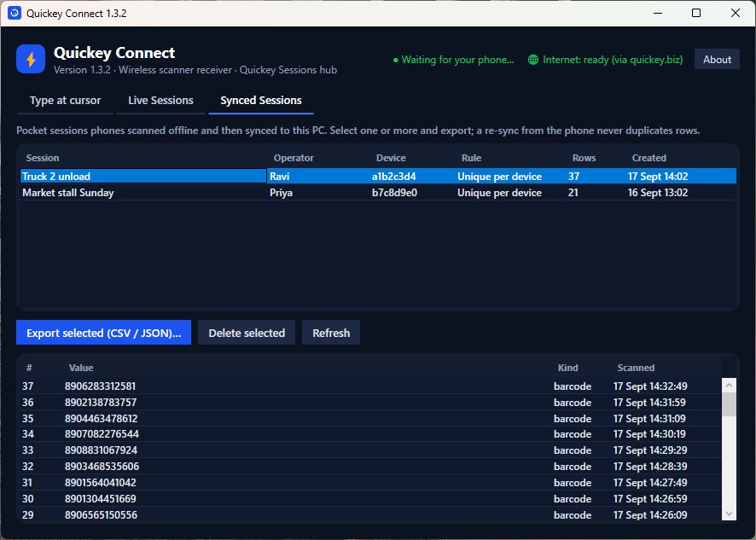Select the Synced Sessions tab

[x=261, y=101]
